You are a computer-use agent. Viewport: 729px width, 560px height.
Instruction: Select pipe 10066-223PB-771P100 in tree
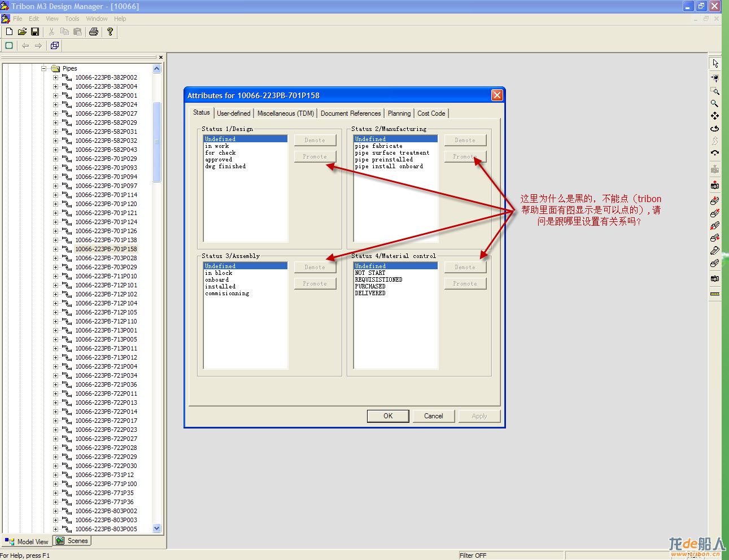point(106,484)
